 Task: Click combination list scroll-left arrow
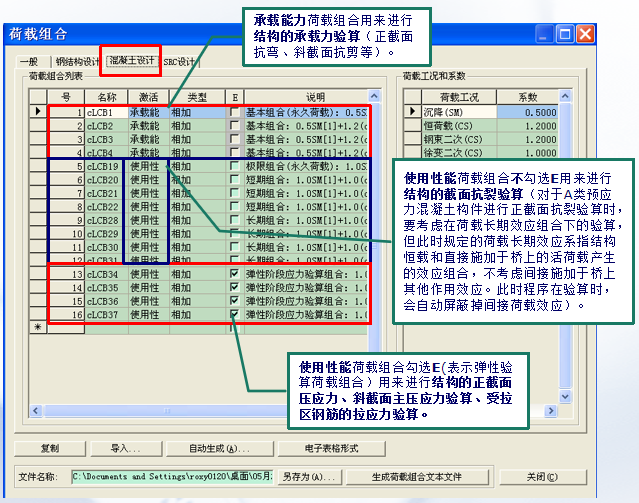coord(35,410)
